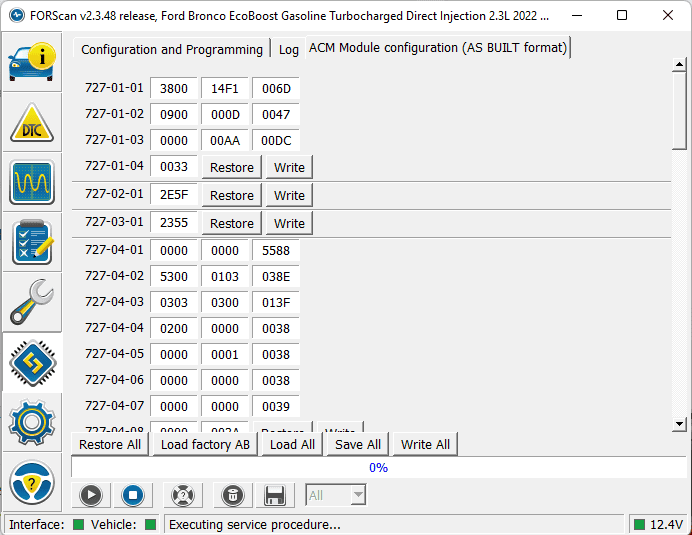The width and height of the screenshot is (692, 535).
Task: Edit the 14F1 field in 727-01-01
Action: click(x=225, y=88)
